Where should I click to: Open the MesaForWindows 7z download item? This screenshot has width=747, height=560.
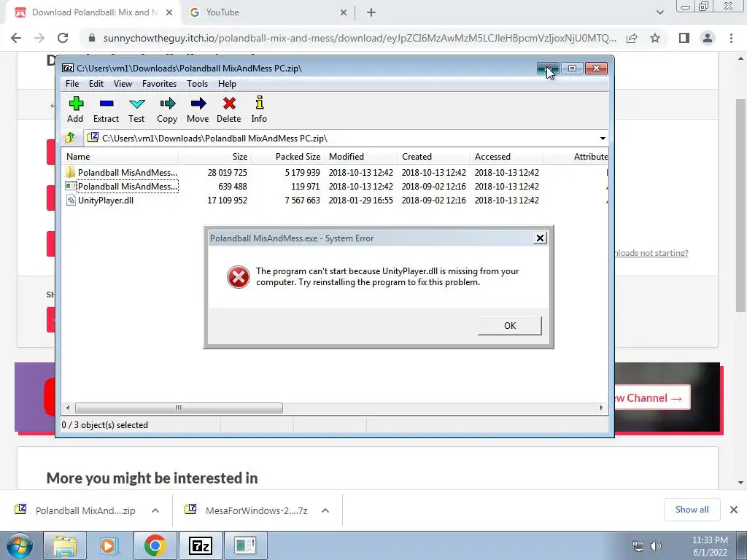(x=247, y=510)
